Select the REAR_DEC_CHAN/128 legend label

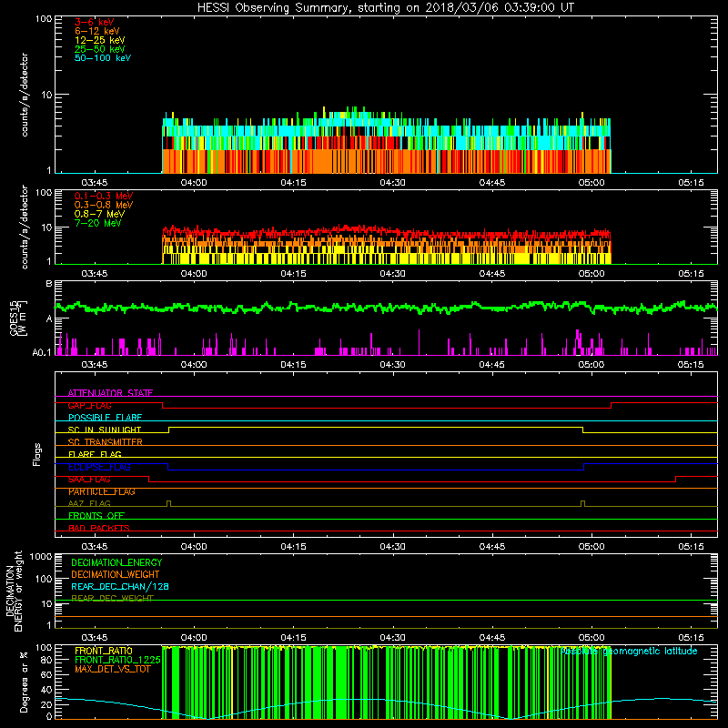click(120, 587)
